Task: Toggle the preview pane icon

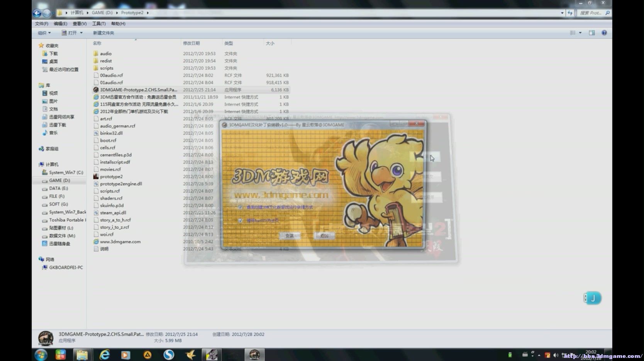Action: [591, 33]
